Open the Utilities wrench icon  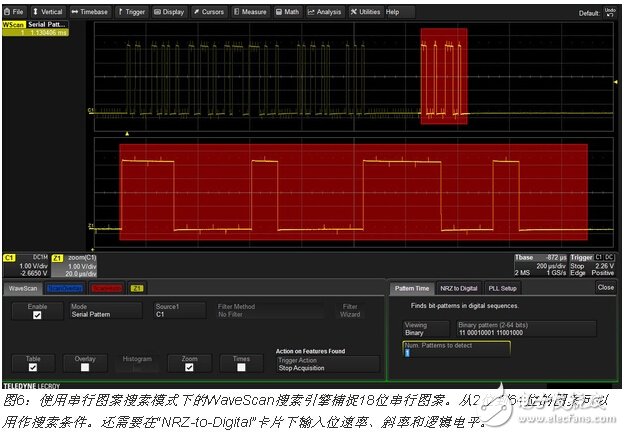[x=366, y=12]
